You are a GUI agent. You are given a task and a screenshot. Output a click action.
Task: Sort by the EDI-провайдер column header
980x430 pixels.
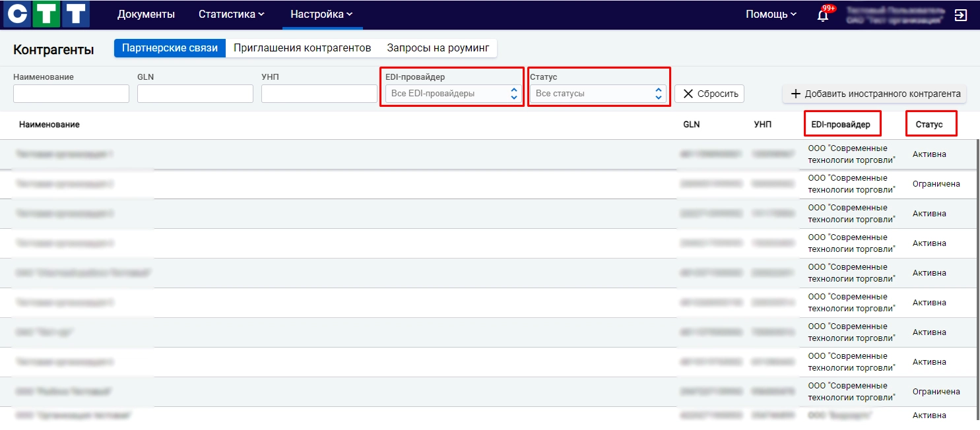[841, 125]
